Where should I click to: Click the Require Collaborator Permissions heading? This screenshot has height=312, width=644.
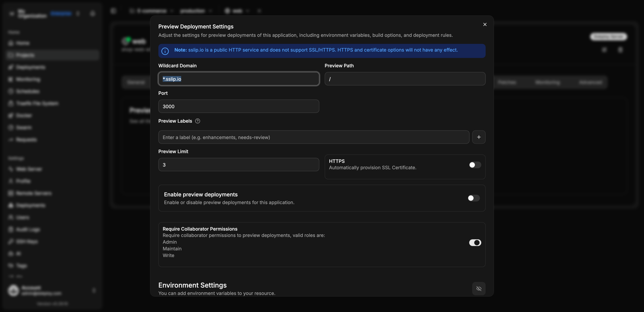click(200, 229)
